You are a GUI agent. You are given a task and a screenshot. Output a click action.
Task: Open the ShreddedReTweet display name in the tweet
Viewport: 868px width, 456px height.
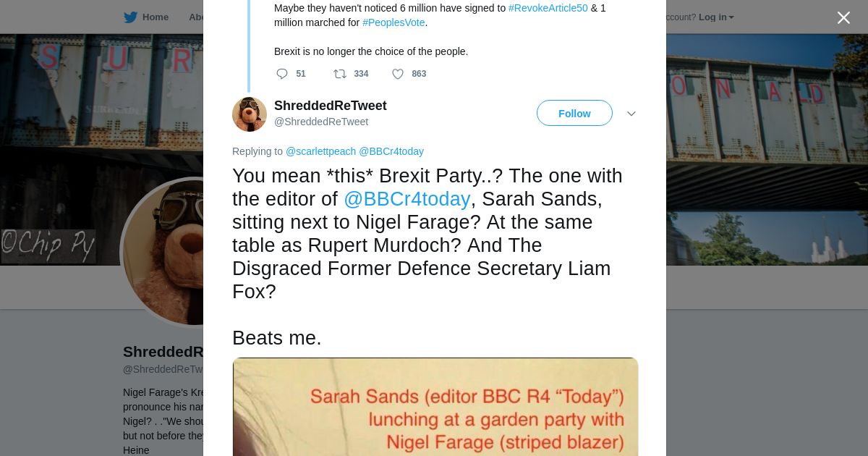point(330,106)
